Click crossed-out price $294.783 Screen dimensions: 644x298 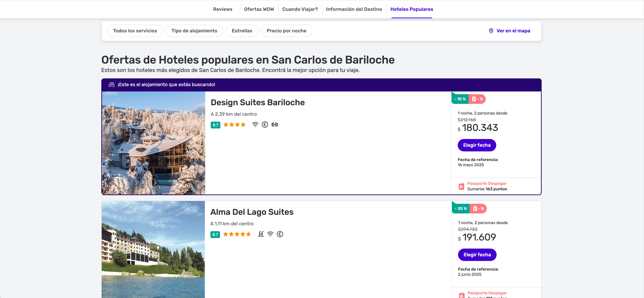pos(468,229)
